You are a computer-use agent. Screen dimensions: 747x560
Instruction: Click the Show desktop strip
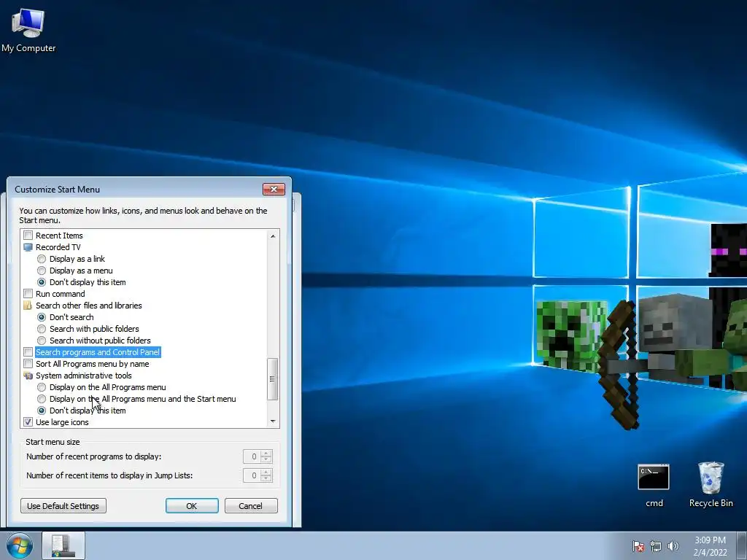tap(742, 545)
